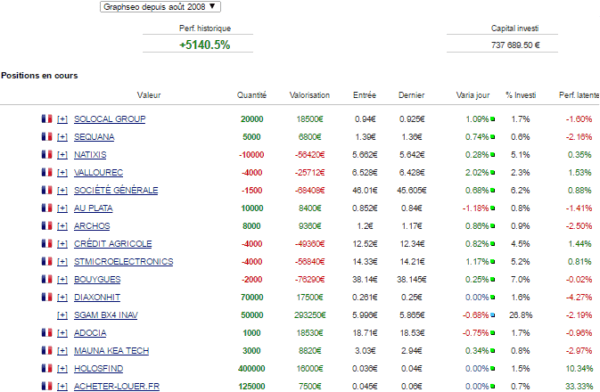Open the Graphseo depuis août 2008 dropdown
The width and height of the screenshot is (600, 392).
[160, 7]
